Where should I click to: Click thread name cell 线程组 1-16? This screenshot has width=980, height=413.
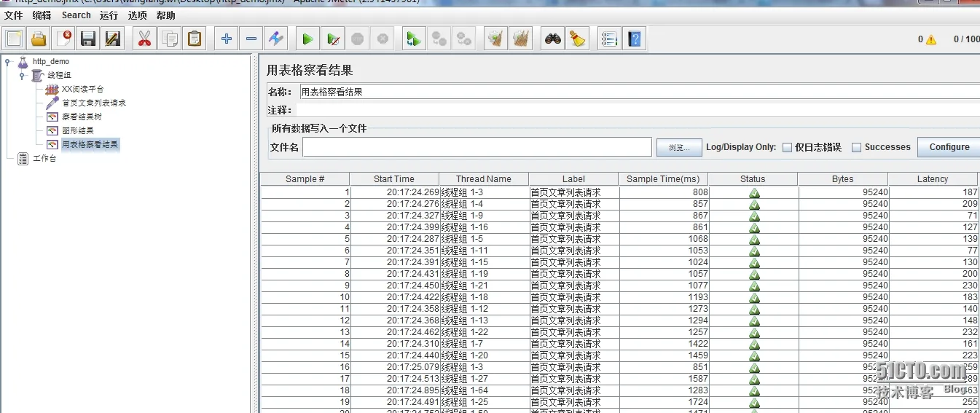(x=484, y=227)
